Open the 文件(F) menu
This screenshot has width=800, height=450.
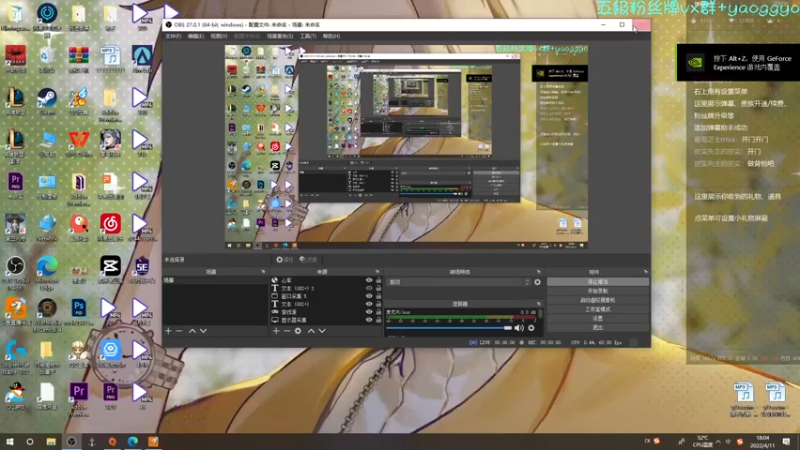click(x=173, y=36)
